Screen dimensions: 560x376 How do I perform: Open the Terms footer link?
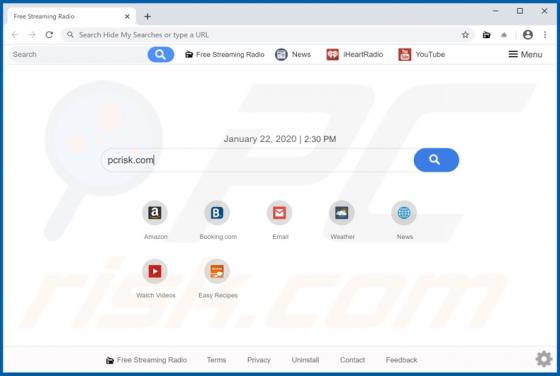click(216, 360)
